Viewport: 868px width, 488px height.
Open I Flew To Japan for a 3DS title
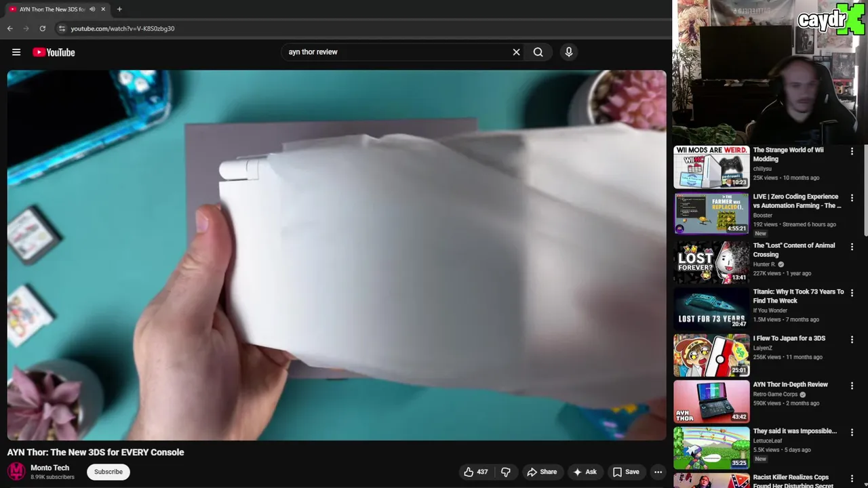tap(789, 338)
